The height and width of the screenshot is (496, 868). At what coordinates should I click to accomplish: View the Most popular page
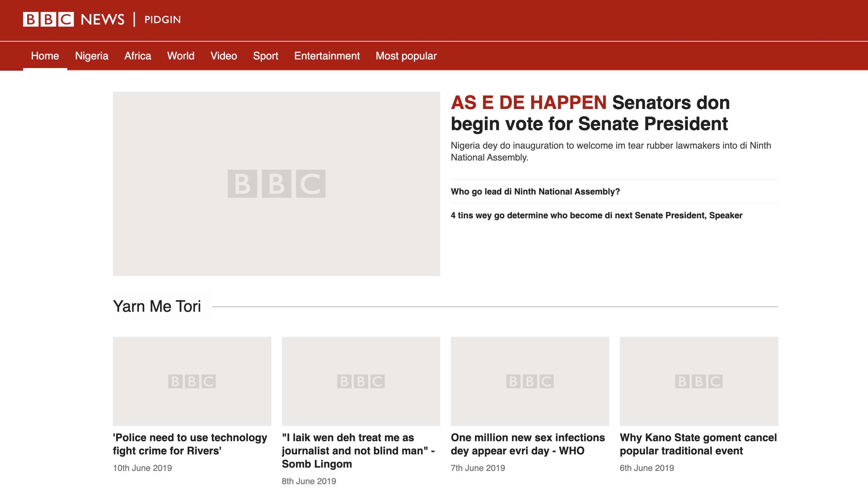(x=406, y=56)
